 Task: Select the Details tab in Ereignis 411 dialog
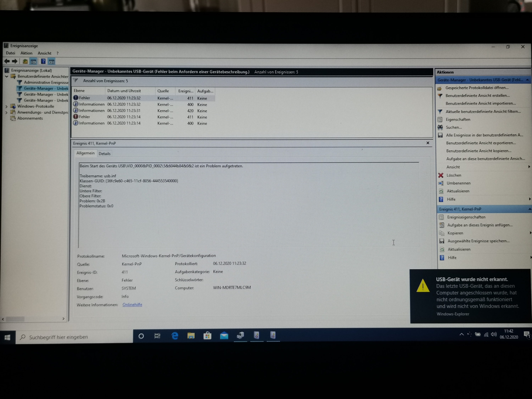[x=104, y=153]
